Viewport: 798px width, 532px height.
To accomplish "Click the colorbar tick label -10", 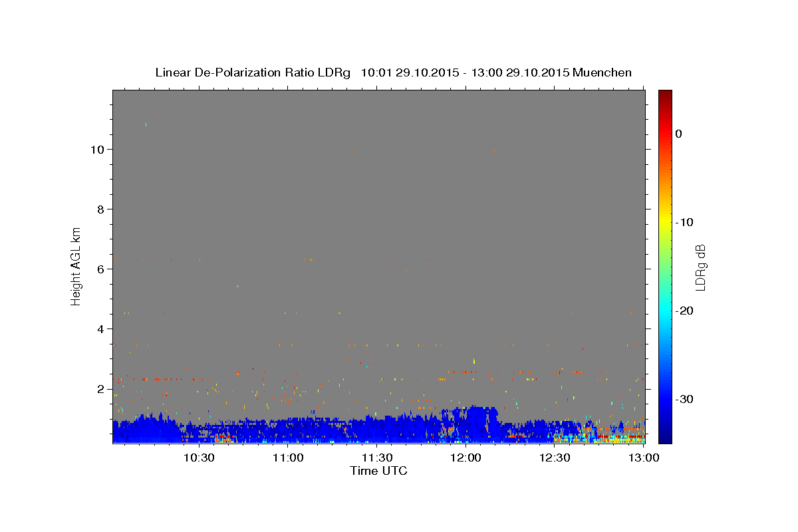I will coord(684,222).
